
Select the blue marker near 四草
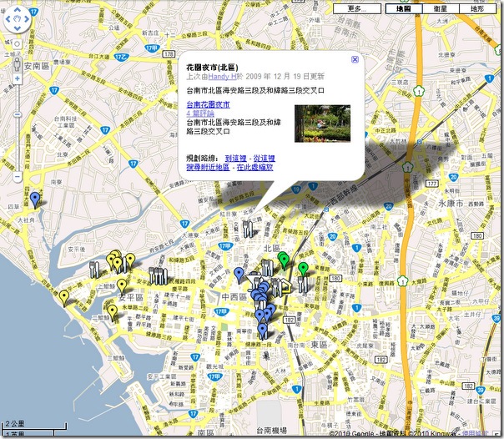point(35,199)
